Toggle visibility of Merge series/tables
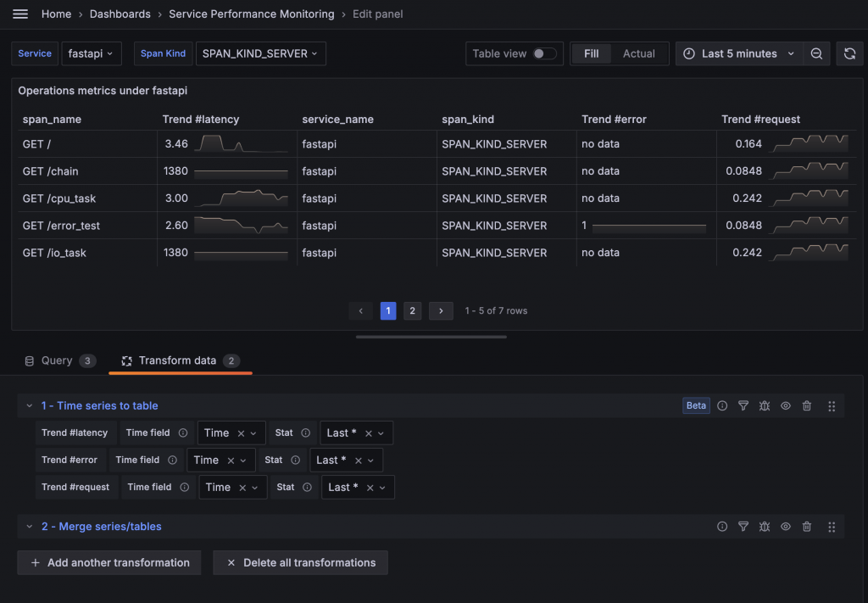This screenshot has height=603, width=868. [786, 527]
